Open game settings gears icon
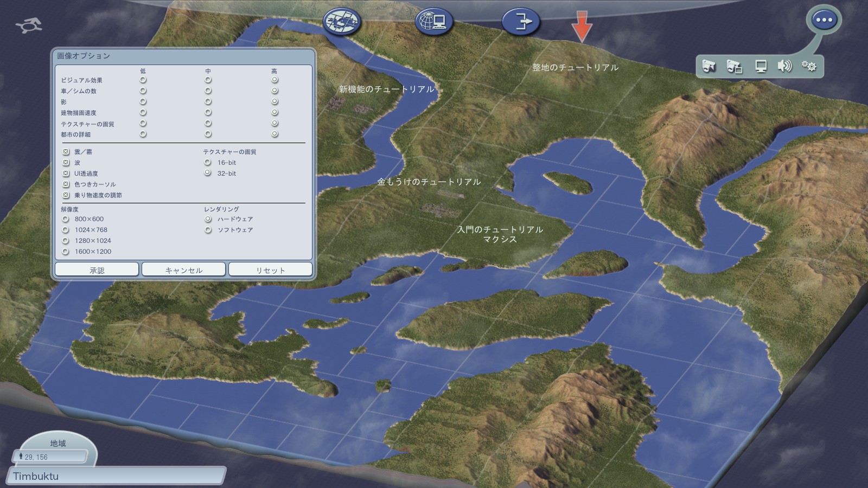The height and width of the screenshot is (488, 868). 809,66
